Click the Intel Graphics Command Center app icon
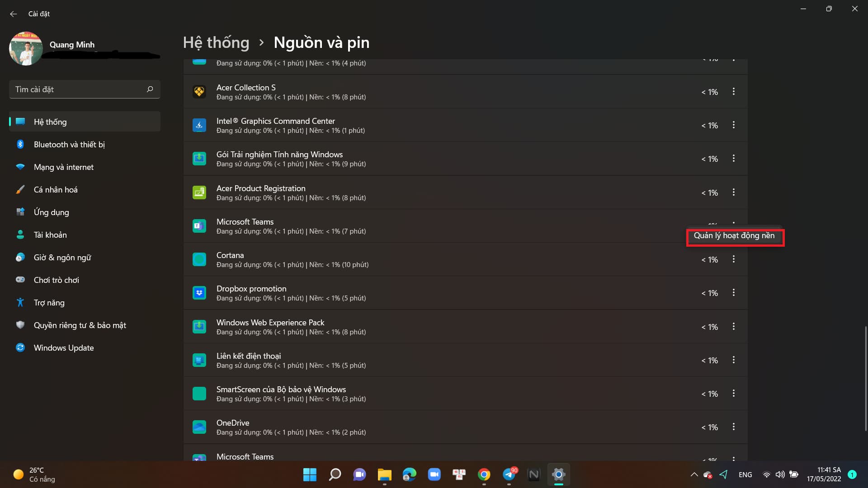 (x=199, y=125)
